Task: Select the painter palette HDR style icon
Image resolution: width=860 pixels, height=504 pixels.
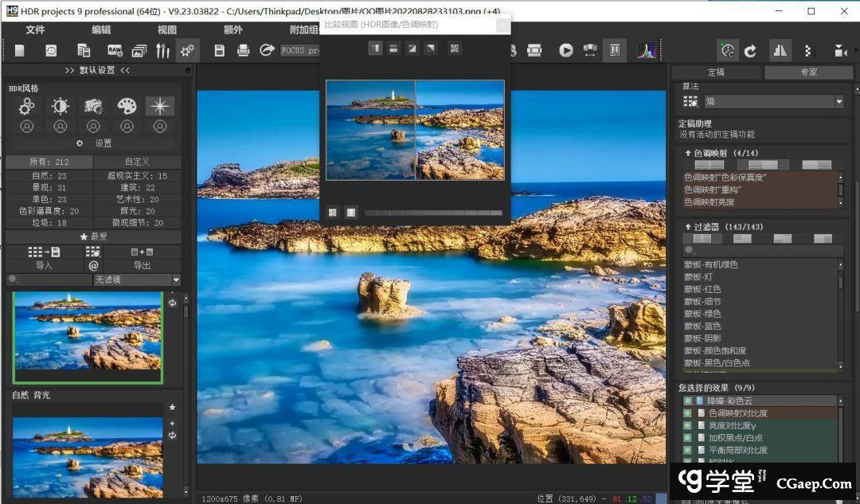Action: [127, 107]
